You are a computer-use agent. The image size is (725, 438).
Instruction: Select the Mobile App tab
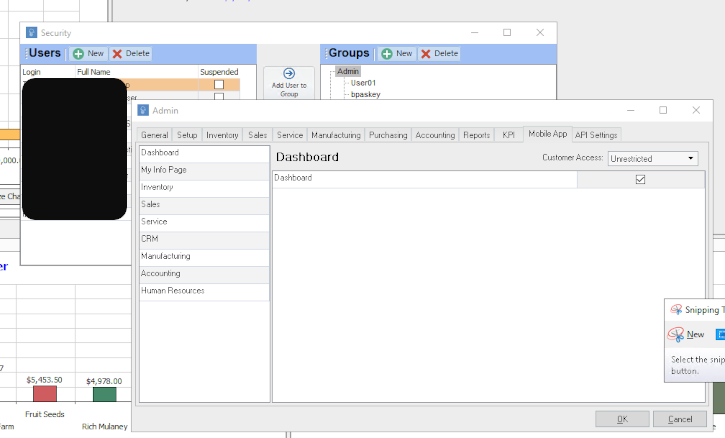548,134
